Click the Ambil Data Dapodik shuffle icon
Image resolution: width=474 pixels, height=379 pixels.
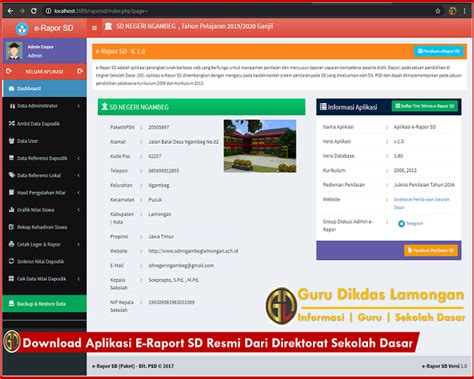11,123
